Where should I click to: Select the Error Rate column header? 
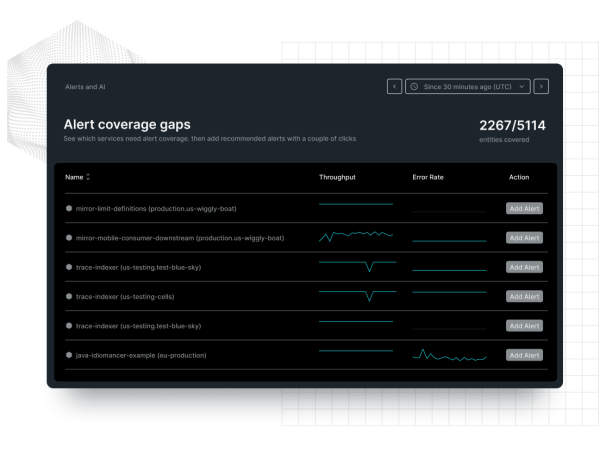(428, 177)
